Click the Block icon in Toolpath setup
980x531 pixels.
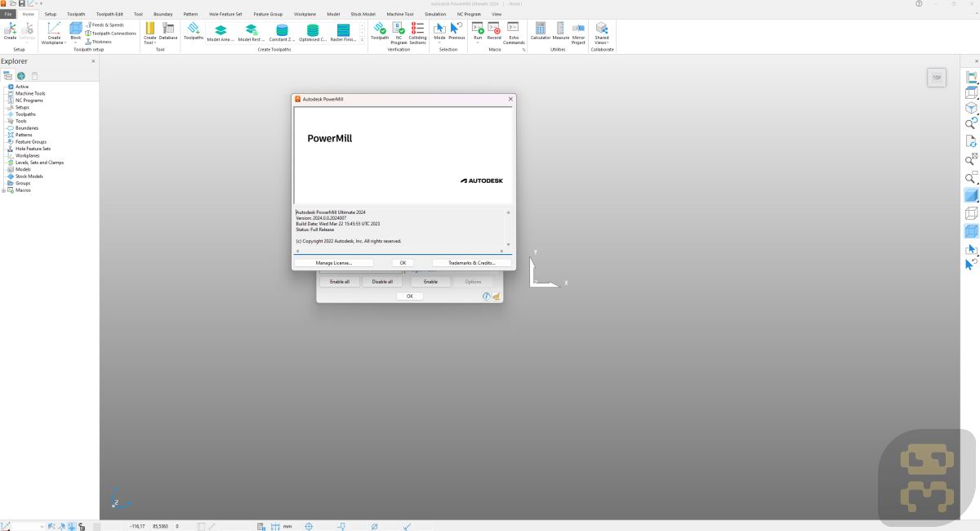click(x=76, y=29)
